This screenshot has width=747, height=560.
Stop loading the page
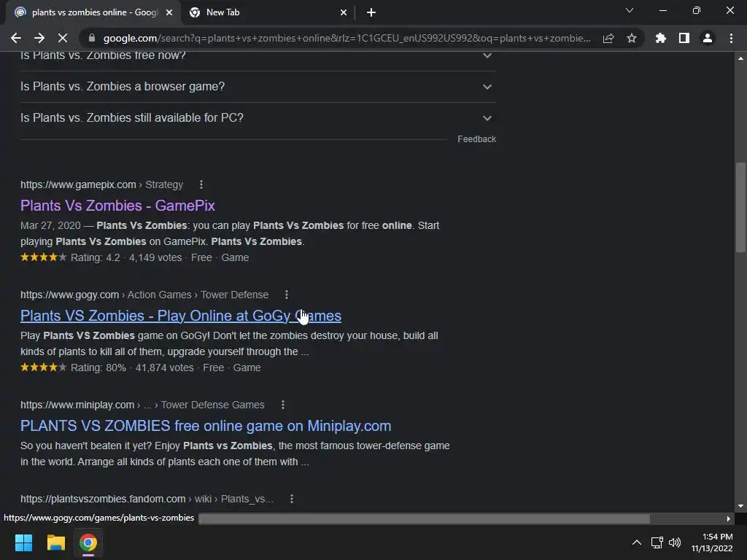(x=63, y=38)
